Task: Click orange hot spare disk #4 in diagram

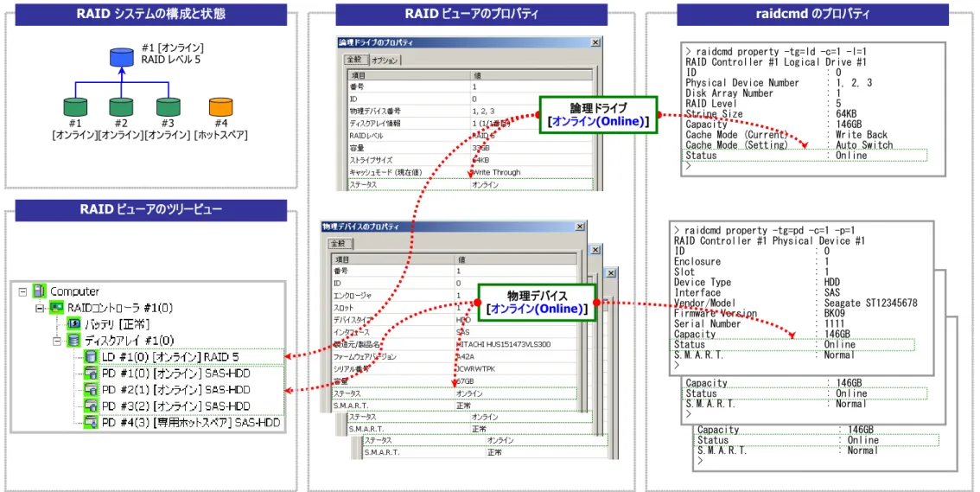Action: (x=220, y=107)
